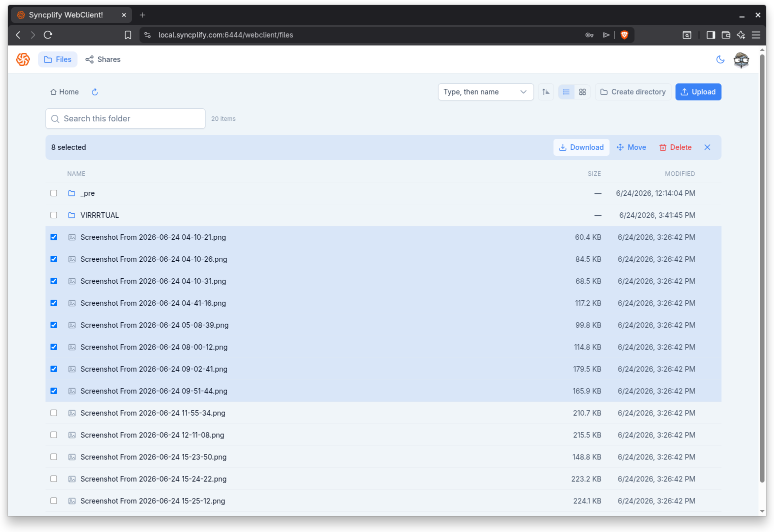
Task: Uncheck Screenshot 04-10-26.png checkbox
Action: coord(54,259)
